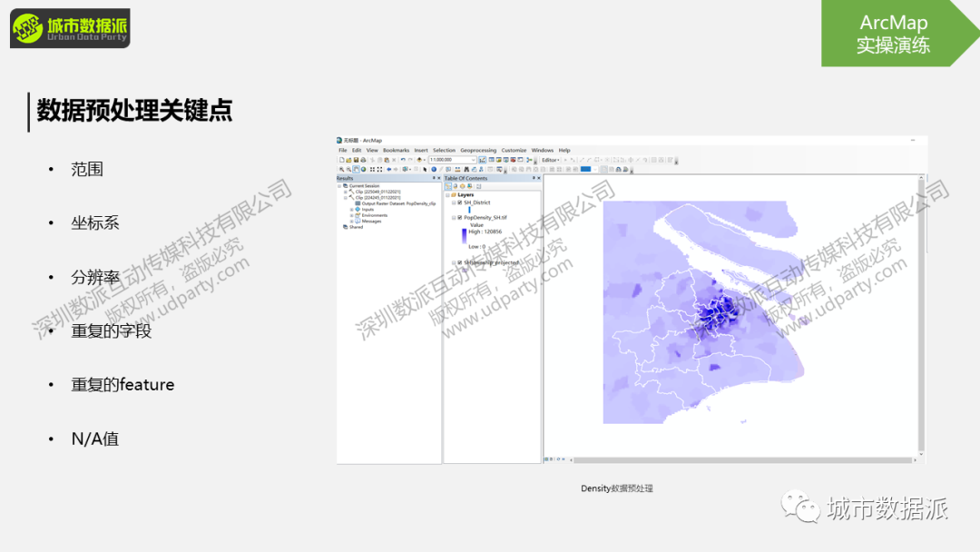This screenshot has width=980, height=552.
Task: Collapse Current Session in Results
Action: tap(339, 186)
